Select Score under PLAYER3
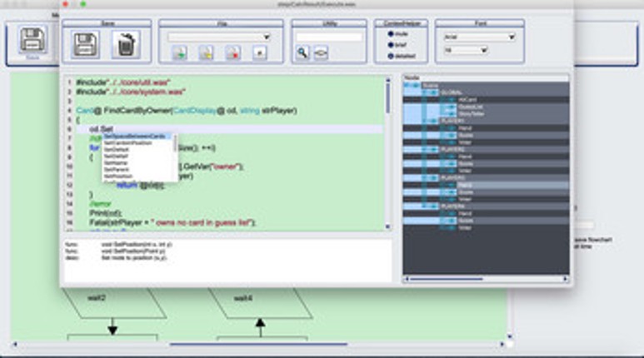Viewport: 644px width, 358px height. coord(466,192)
